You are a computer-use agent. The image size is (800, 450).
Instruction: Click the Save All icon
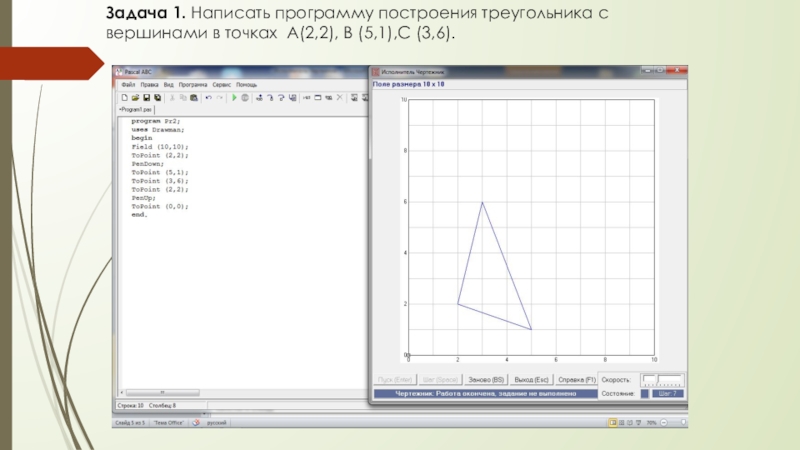tap(158, 97)
